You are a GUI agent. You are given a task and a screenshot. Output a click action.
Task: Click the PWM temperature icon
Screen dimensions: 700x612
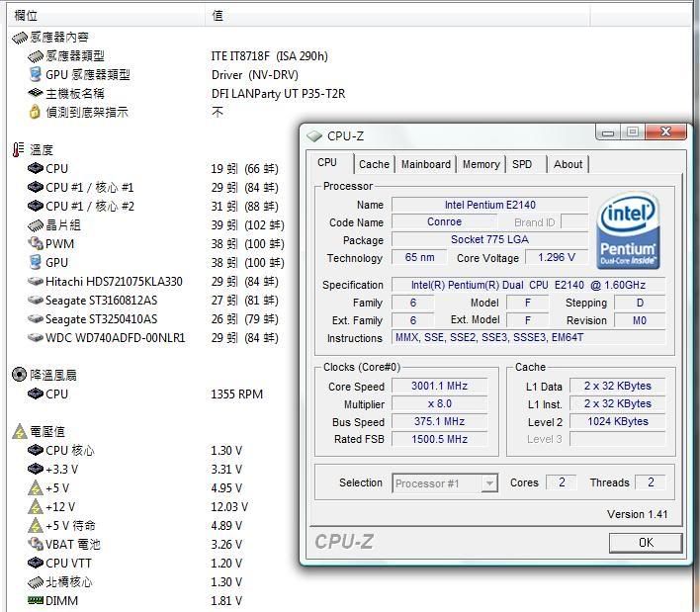tap(36, 244)
